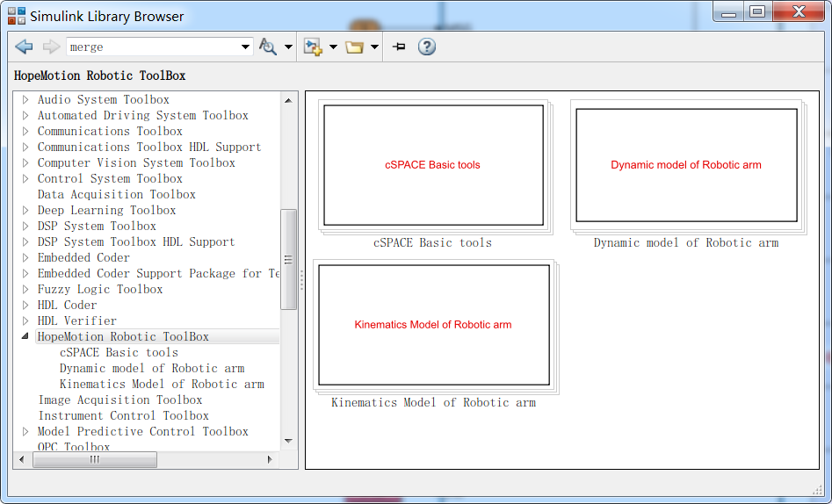Select Dynamic model of Robotic arm tree item

pos(152,368)
